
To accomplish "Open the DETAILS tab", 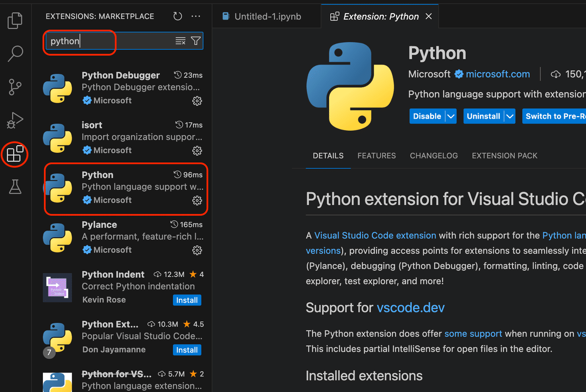I will (x=328, y=156).
